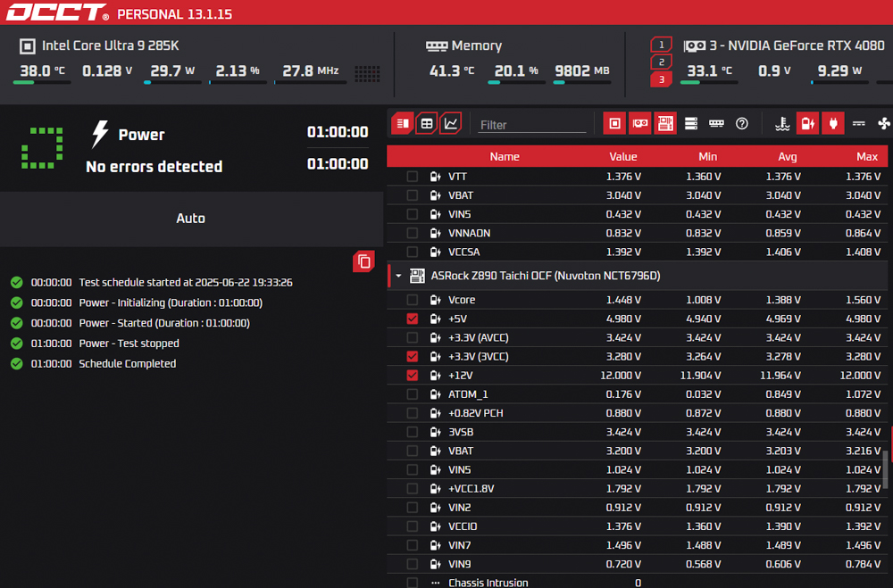Click the CPU chip icon beside Intel Core
This screenshot has width=893, height=588.
click(x=28, y=46)
